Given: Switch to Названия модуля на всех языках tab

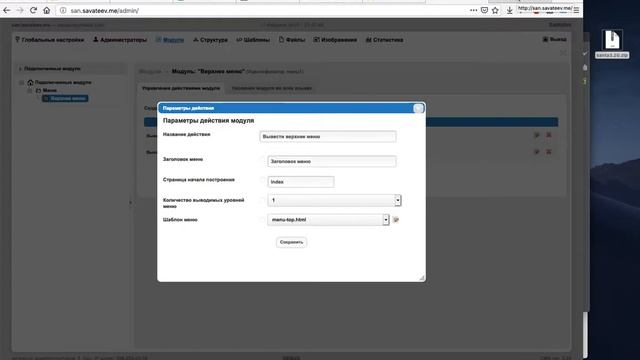Looking at the screenshot, I should tap(271, 88).
